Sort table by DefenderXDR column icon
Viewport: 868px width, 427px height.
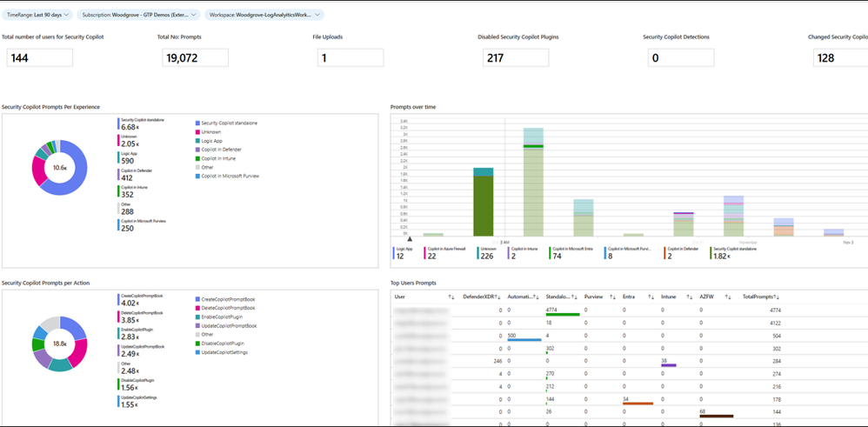497,297
